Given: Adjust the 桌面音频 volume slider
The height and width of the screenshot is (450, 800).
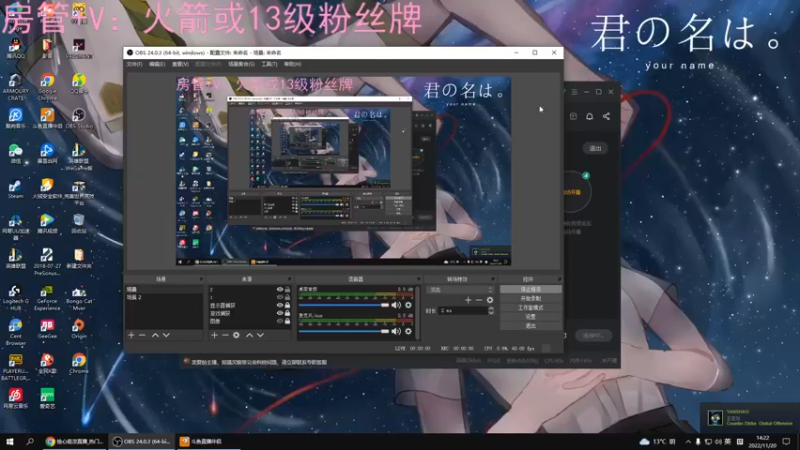Looking at the screenshot, I should (x=344, y=305).
